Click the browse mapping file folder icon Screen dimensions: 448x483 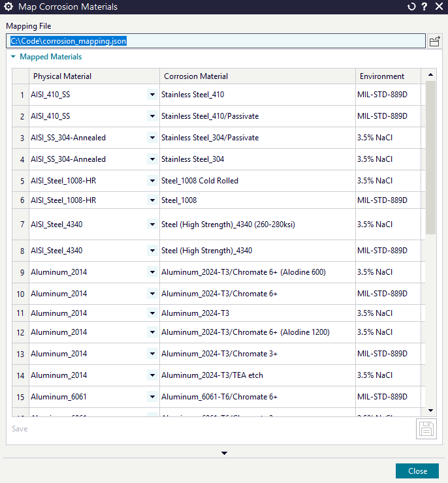pyautogui.click(x=434, y=41)
